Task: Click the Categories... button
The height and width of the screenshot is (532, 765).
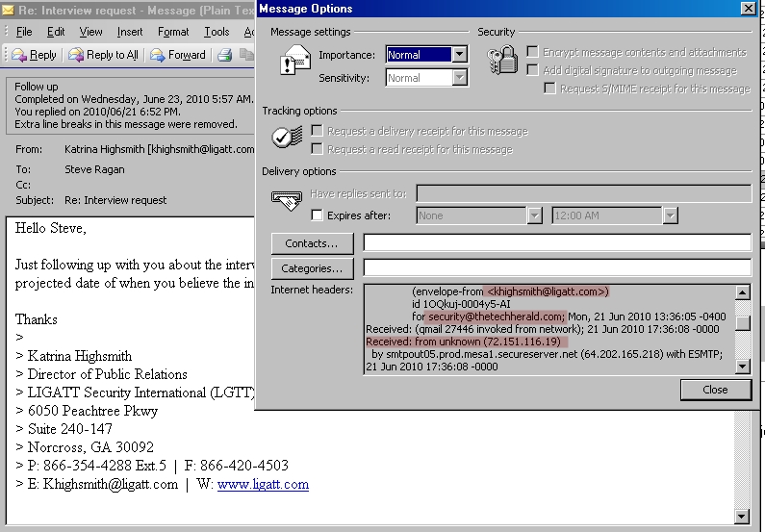Action: point(312,268)
